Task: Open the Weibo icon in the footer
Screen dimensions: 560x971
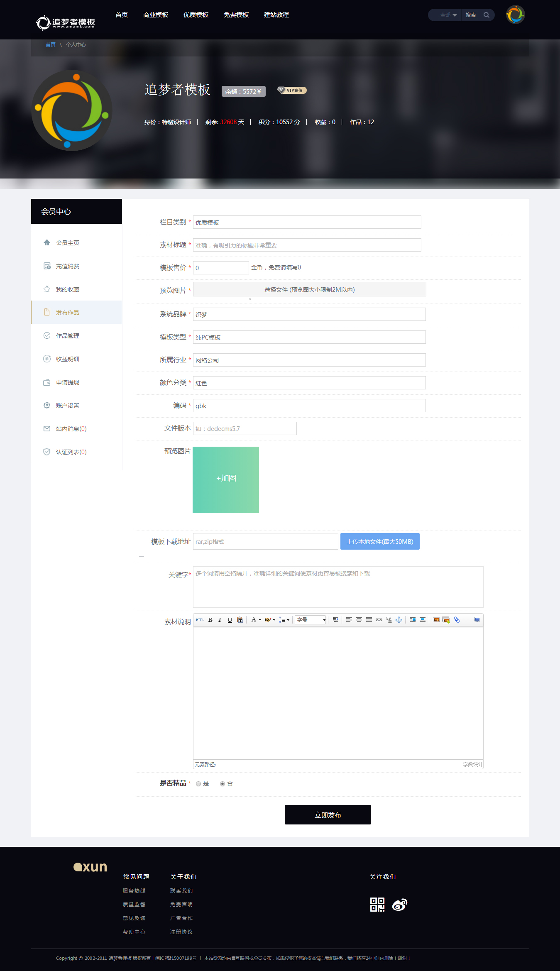Action: click(399, 905)
